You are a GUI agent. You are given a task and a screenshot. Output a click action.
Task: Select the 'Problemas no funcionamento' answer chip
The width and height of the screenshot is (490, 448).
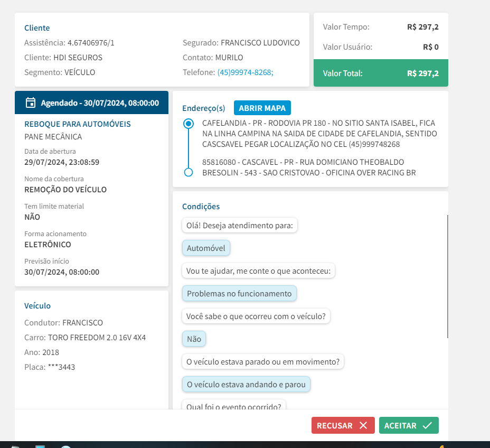point(239,293)
